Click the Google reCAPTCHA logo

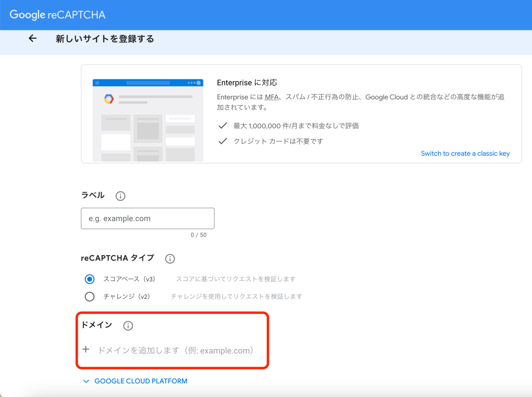point(57,15)
